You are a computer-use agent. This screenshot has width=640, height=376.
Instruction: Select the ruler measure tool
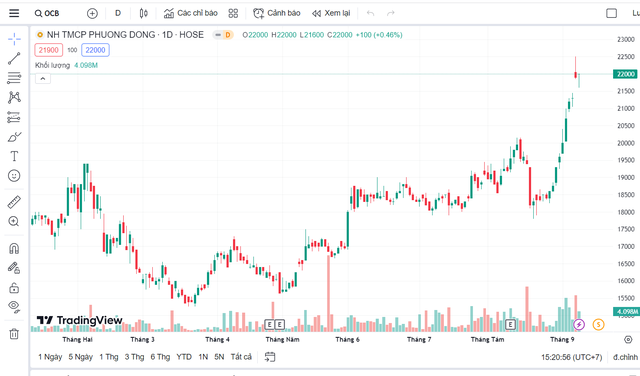[x=14, y=202]
